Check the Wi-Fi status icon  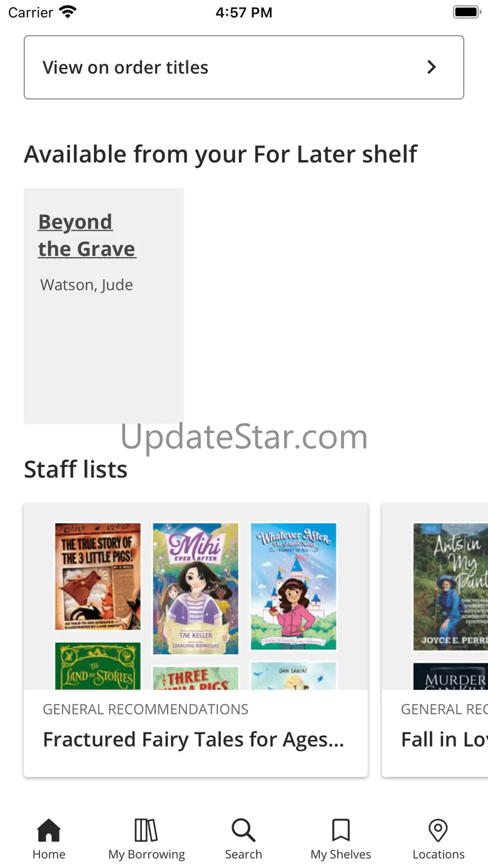tap(68, 12)
